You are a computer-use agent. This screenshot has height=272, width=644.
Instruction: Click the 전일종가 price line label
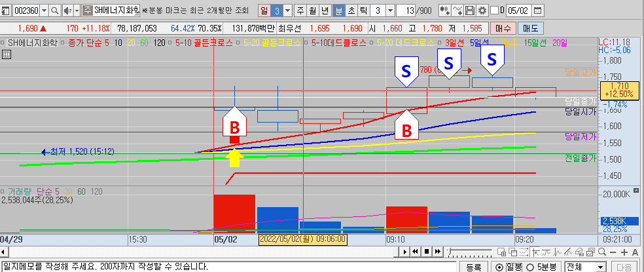(x=580, y=159)
